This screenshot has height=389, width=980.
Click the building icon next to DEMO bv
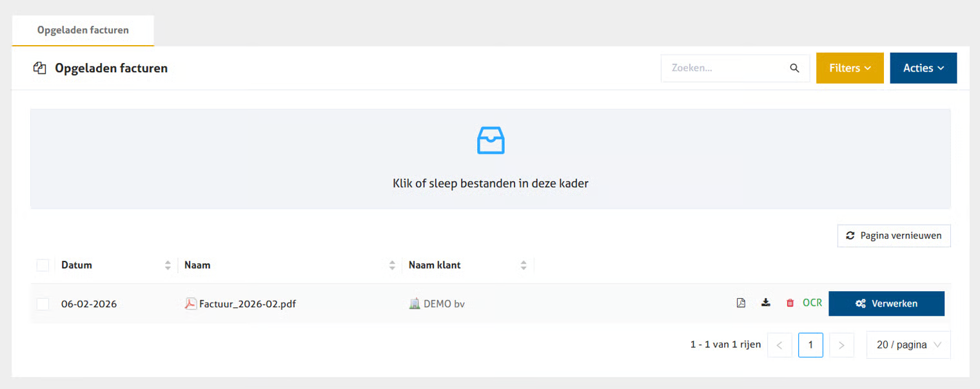point(415,304)
